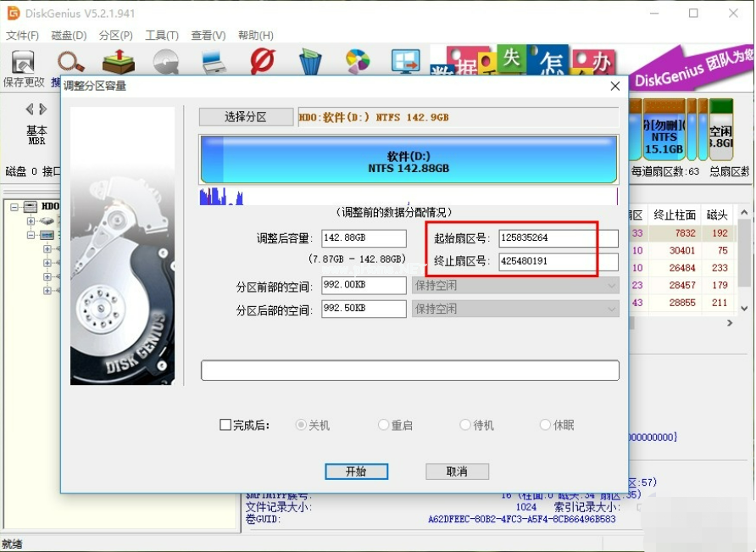Image resolution: width=756 pixels, height=552 pixels.
Task: Click the red Ø format partition icon
Action: click(x=262, y=61)
